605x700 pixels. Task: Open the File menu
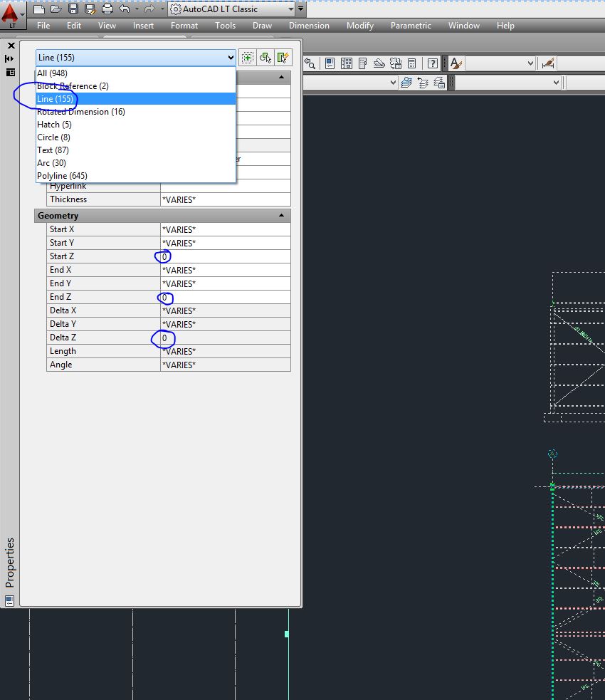coord(43,26)
